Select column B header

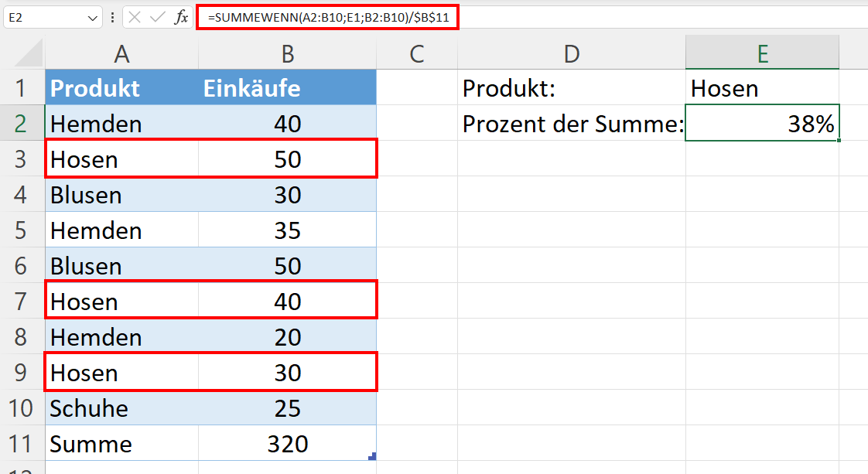[x=287, y=54]
